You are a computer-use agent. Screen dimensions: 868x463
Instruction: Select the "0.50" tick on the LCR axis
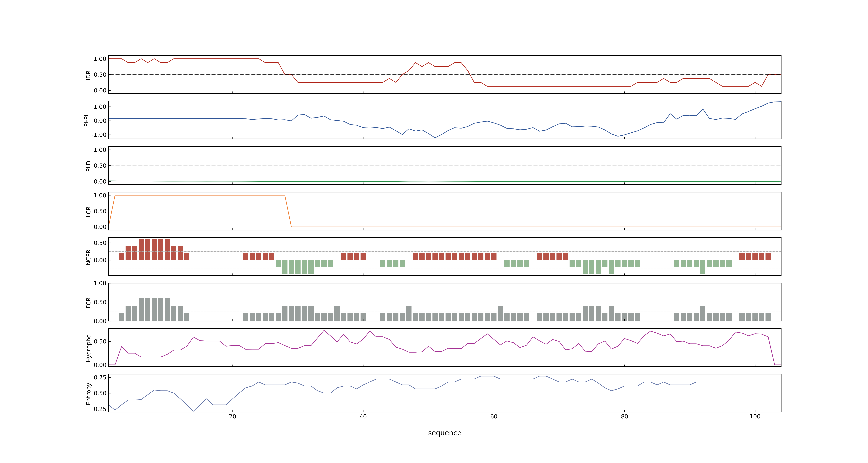click(100, 211)
